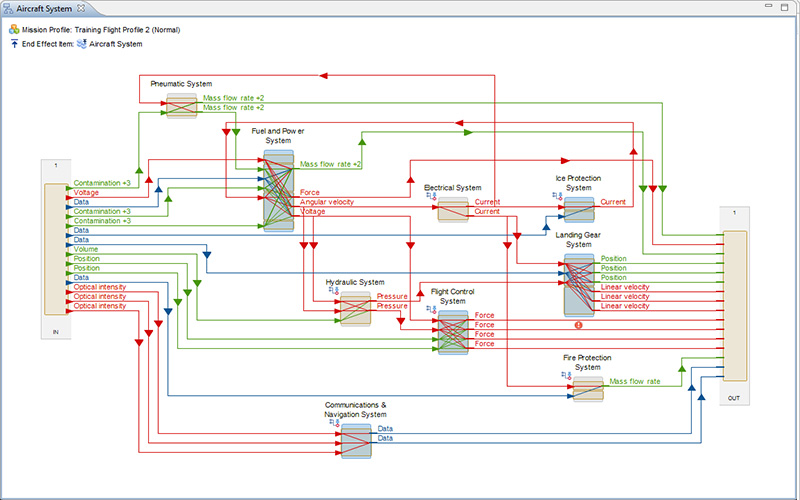Select the Communications & Navigation System block

[356, 441]
